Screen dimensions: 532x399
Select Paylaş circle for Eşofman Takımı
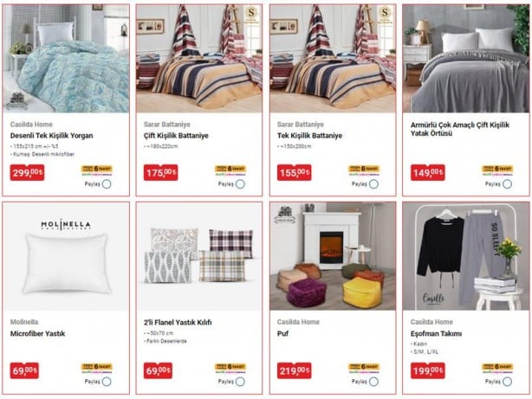point(507,382)
